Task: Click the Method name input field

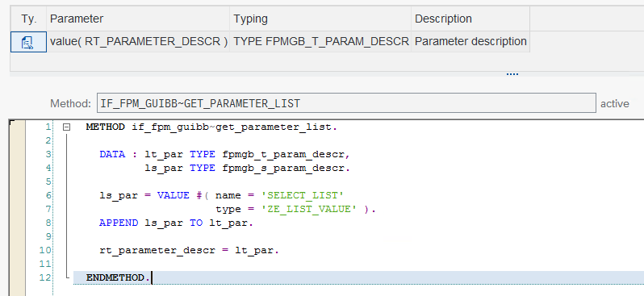Action: (346, 103)
